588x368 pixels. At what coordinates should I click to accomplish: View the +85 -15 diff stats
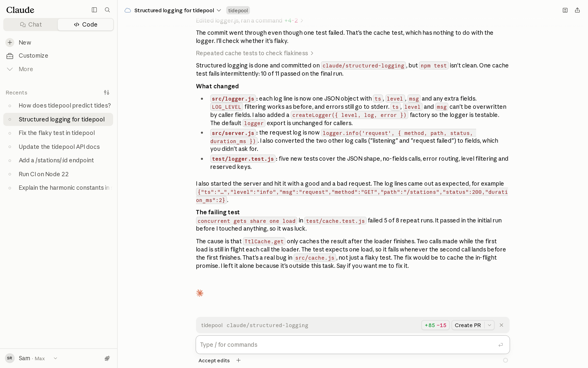pyautogui.click(x=435, y=325)
